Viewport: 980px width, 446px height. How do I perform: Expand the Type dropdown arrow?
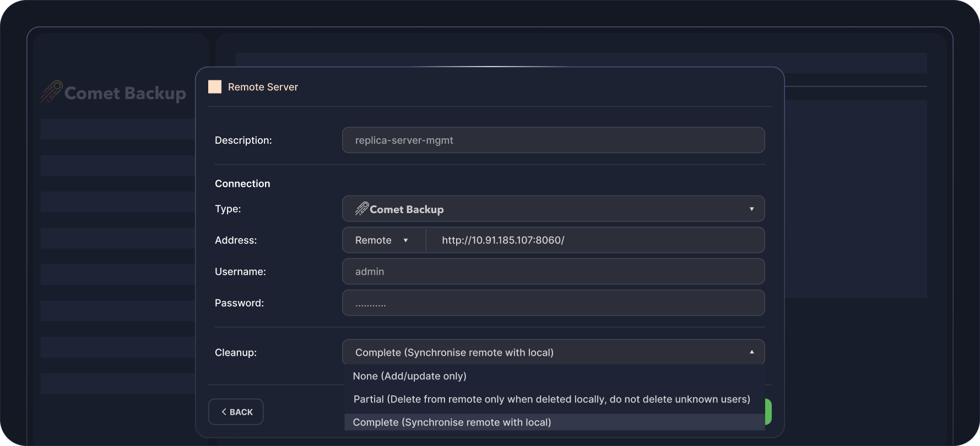click(751, 209)
